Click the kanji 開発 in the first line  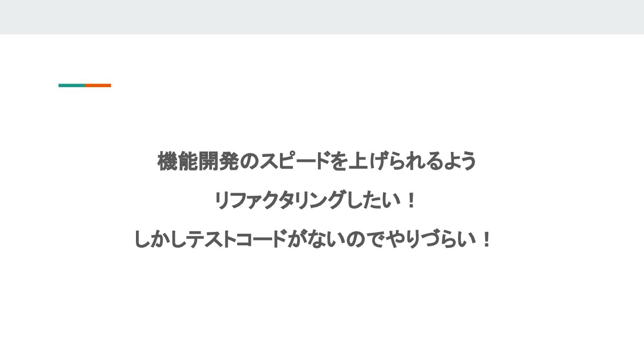point(219,161)
